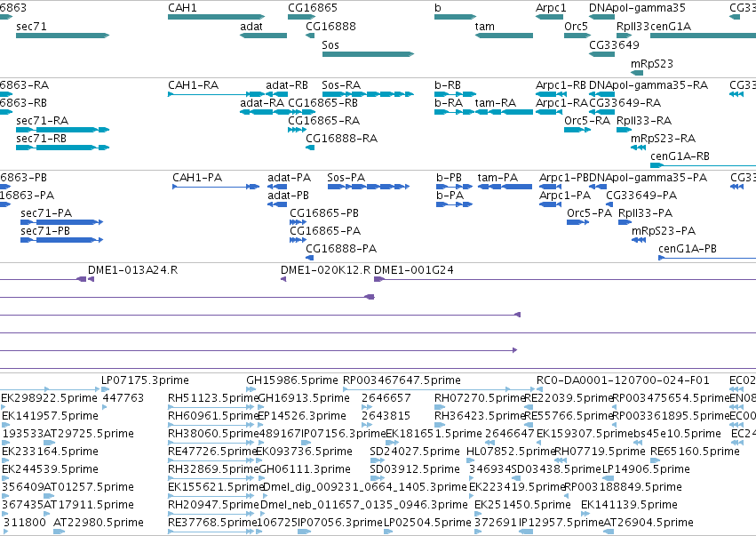756x536 pixels.
Task: Click the cenG1A-RB transcript label
Action: point(680,156)
